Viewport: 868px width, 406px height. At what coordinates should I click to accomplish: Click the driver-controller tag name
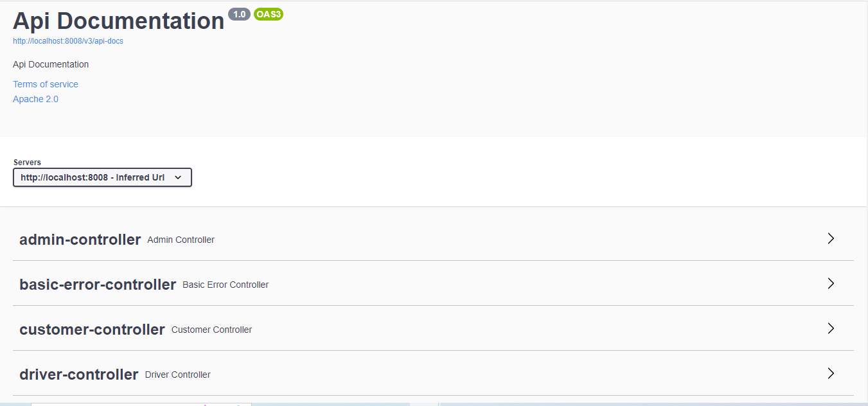[x=79, y=375]
